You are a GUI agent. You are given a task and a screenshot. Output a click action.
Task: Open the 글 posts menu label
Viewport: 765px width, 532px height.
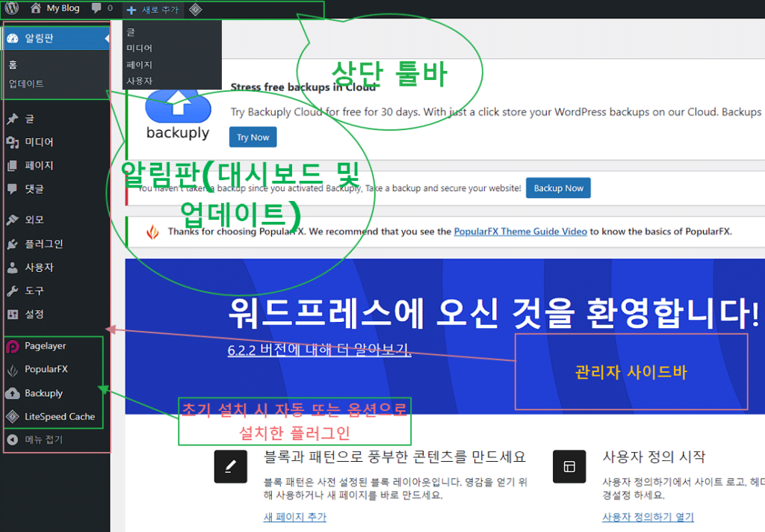coord(30,119)
